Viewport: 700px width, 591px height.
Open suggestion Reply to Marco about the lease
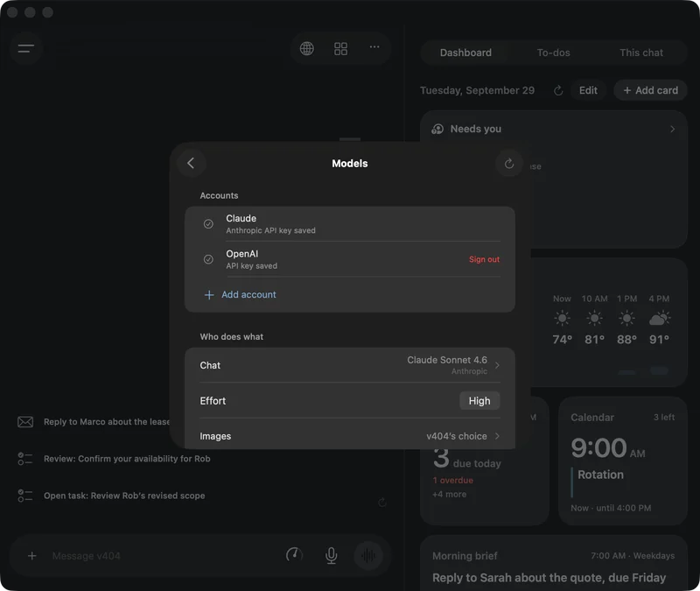click(107, 422)
